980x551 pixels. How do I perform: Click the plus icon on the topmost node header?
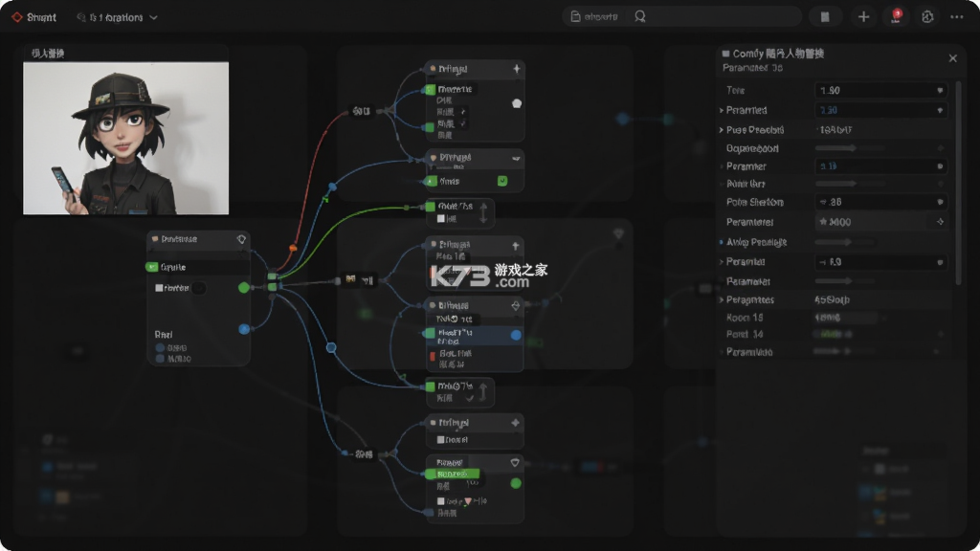point(516,69)
